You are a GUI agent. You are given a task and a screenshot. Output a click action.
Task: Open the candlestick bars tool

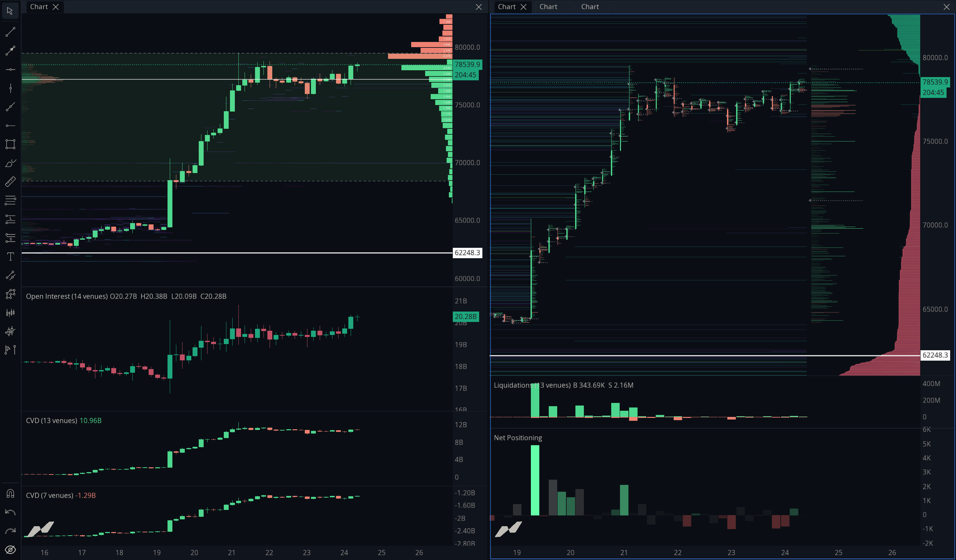[x=10, y=313]
